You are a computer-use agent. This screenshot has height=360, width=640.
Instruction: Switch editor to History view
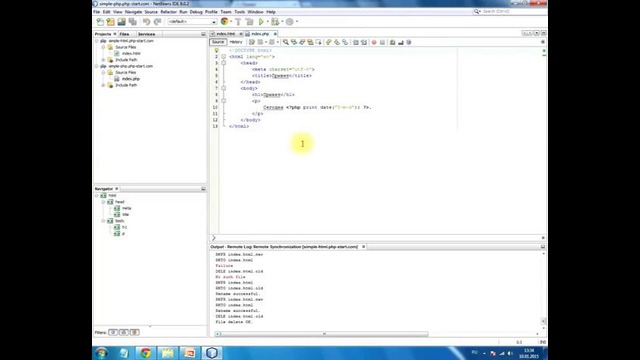[x=236, y=42]
